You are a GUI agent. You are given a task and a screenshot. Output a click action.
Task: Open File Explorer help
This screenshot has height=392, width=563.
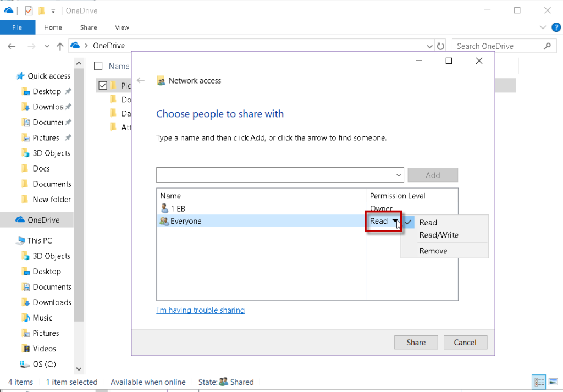(556, 27)
